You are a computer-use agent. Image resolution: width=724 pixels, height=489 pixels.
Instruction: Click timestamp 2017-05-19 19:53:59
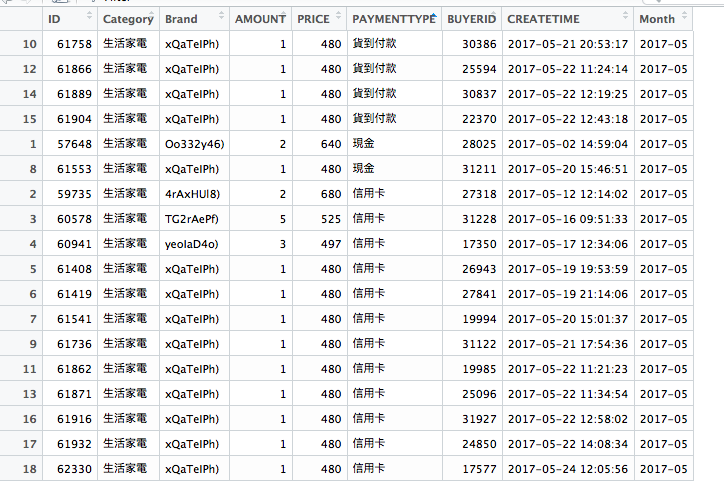pos(568,269)
